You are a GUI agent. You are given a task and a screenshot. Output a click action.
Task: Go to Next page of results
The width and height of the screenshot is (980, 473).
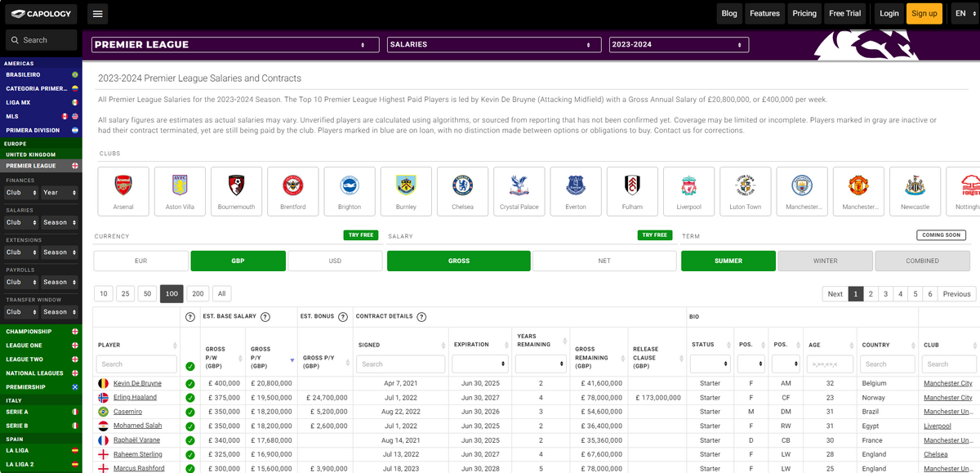point(835,294)
